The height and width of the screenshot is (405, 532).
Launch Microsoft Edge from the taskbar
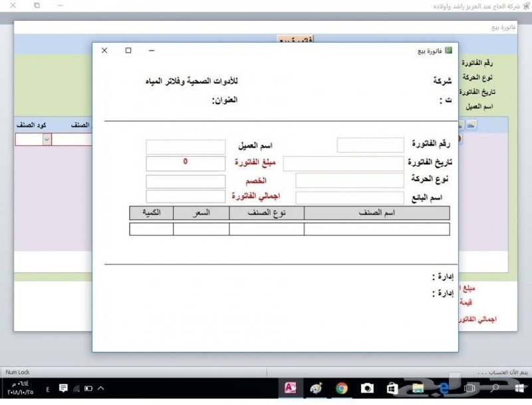click(x=444, y=388)
